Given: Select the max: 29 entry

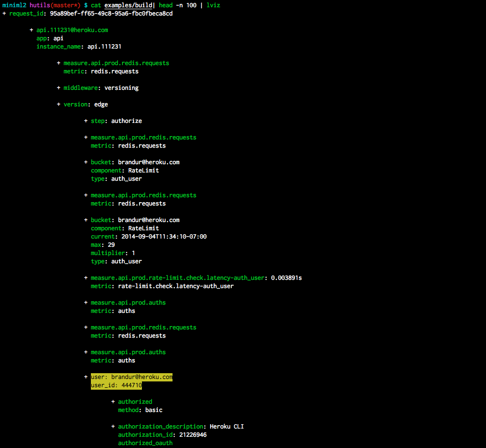Looking at the screenshot, I should pyautogui.click(x=103, y=245).
